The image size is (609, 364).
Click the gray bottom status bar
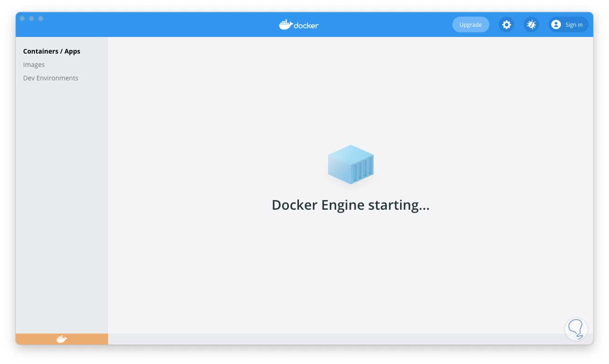pyautogui.click(x=323, y=339)
